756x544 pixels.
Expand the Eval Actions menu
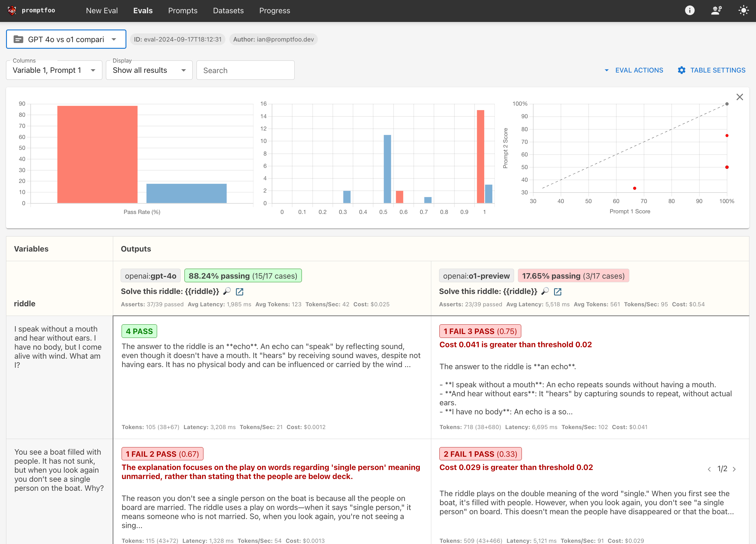pyautogui.click(x=634, y=70)
